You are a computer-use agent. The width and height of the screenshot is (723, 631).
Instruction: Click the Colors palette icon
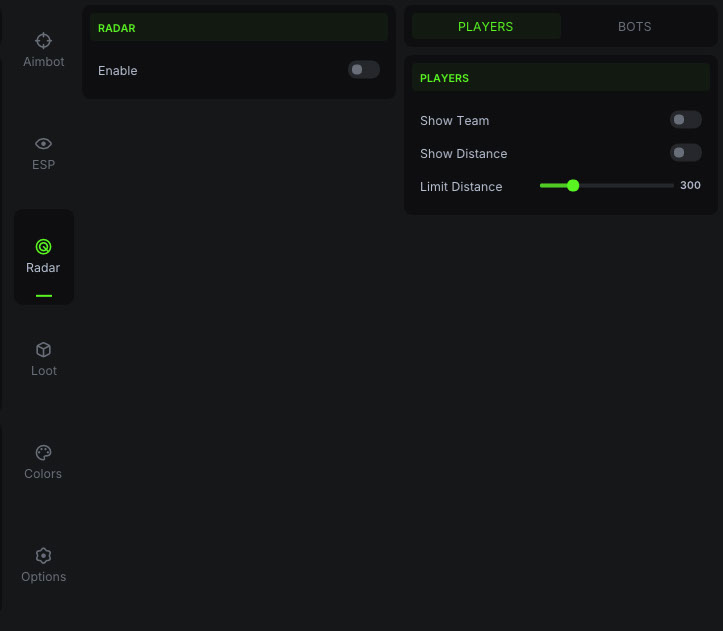point(43,453)
